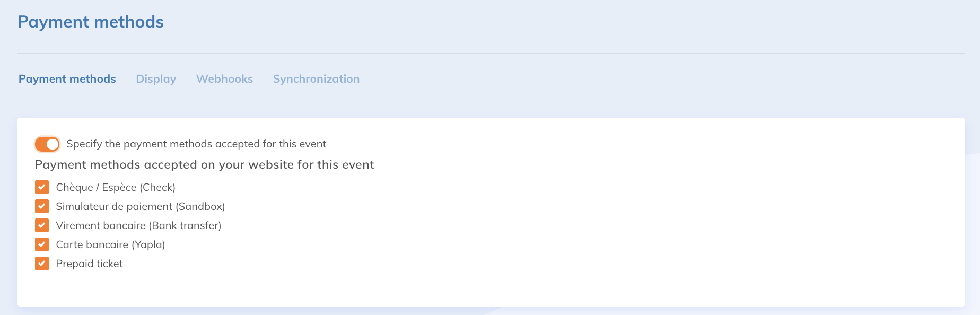The image size is (980, 315).
Task: Click the 'Payment methods accepted on your website' heading
Action: point(204,165)
